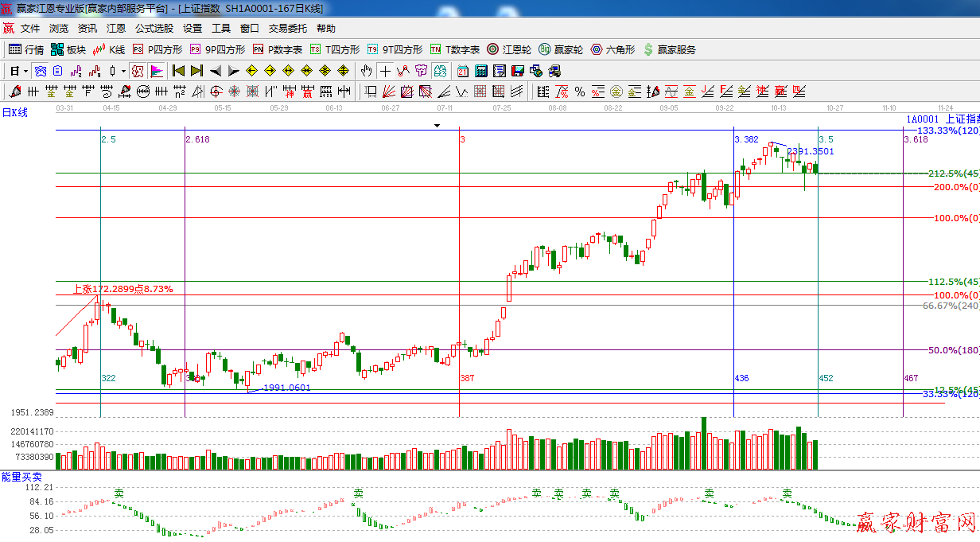The image size is (980, 542).
Task: Expand the 日 period dropdown arrow
Action: 25,71
